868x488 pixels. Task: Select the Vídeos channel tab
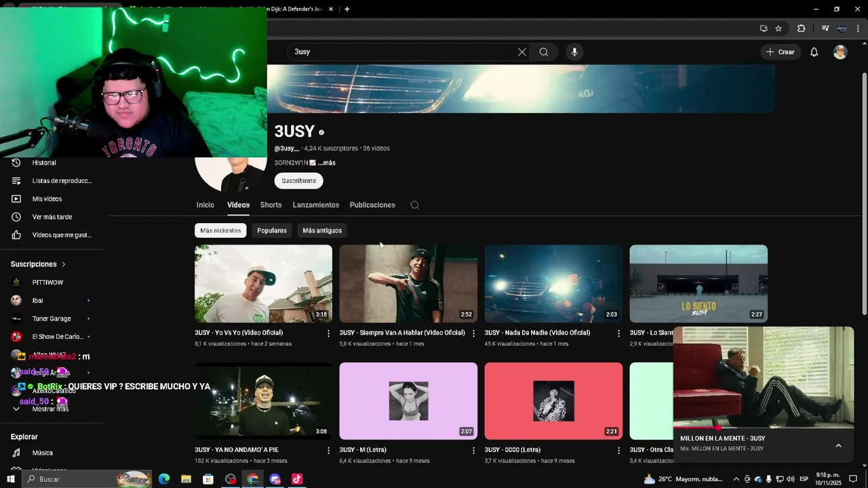(238, 205)
